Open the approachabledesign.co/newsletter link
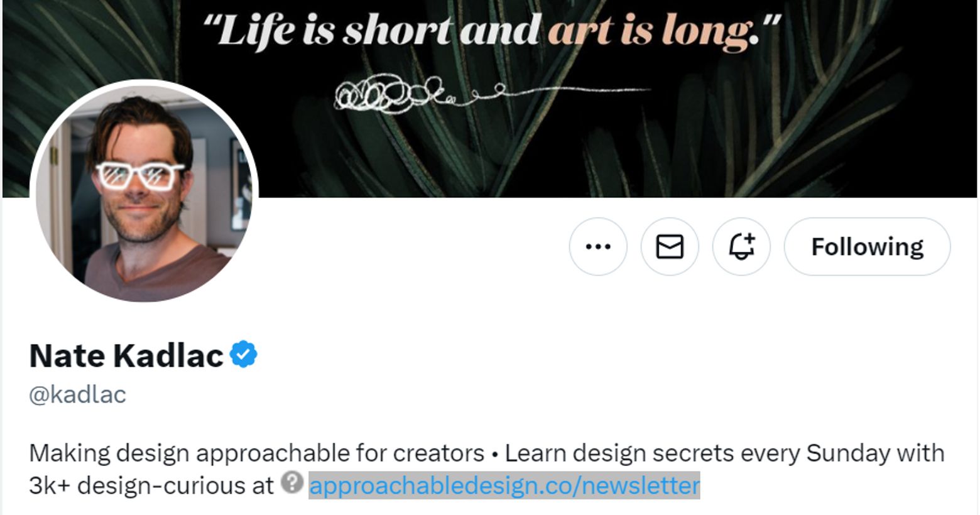The height and width of the screenshot is (515, 980). (504, 486)
